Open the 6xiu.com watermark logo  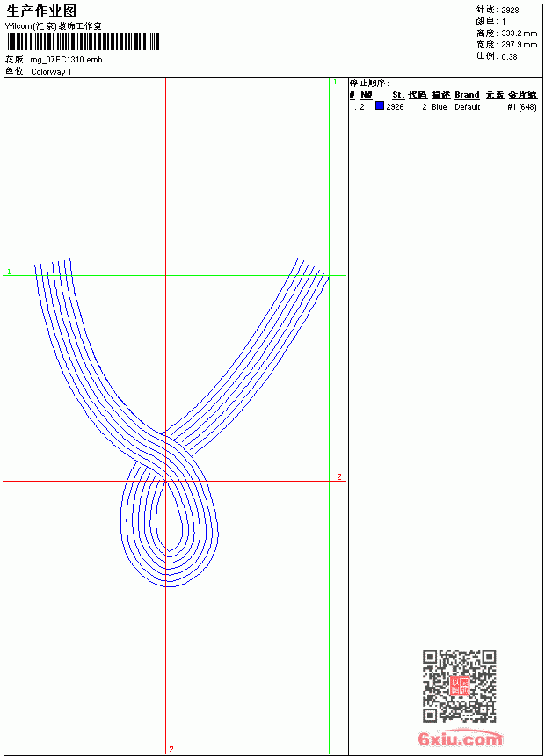460,738
